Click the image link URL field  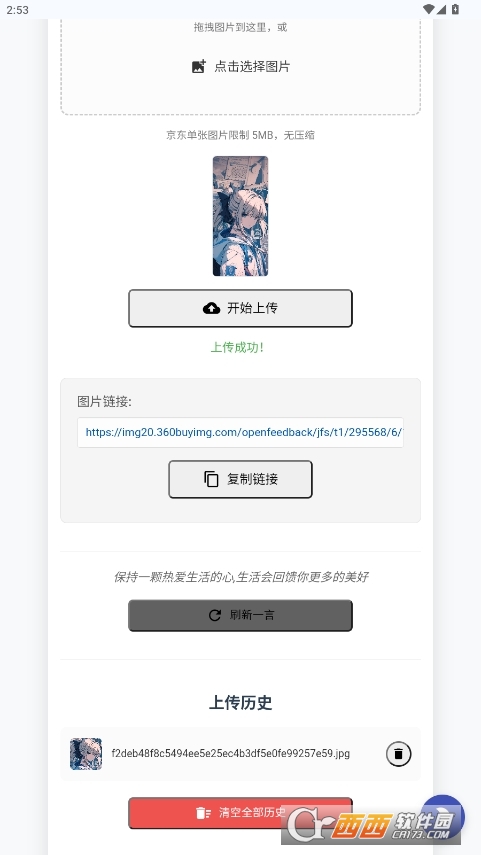click(240, 432)
